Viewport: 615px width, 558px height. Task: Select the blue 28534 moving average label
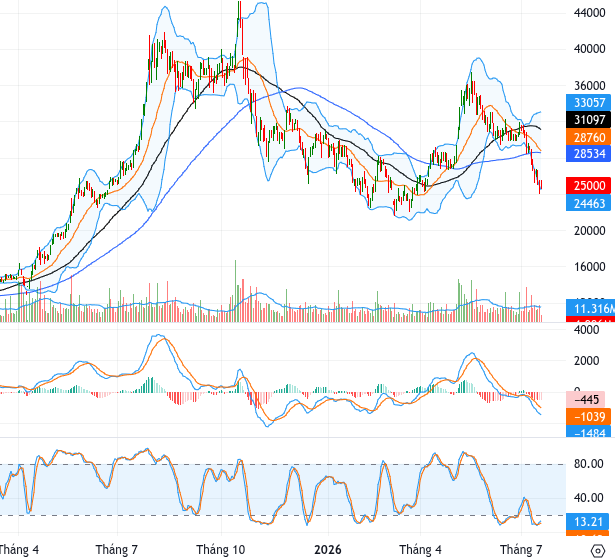(588, 154)
